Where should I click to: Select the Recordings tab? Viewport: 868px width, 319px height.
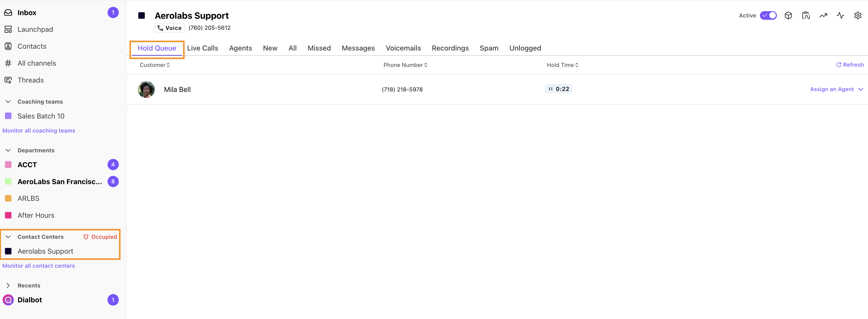[449, 48]
